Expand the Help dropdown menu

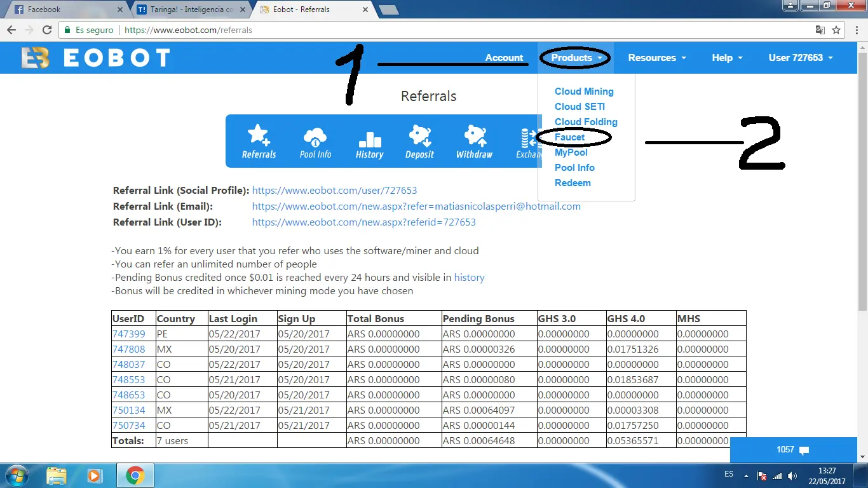point(727,58)
